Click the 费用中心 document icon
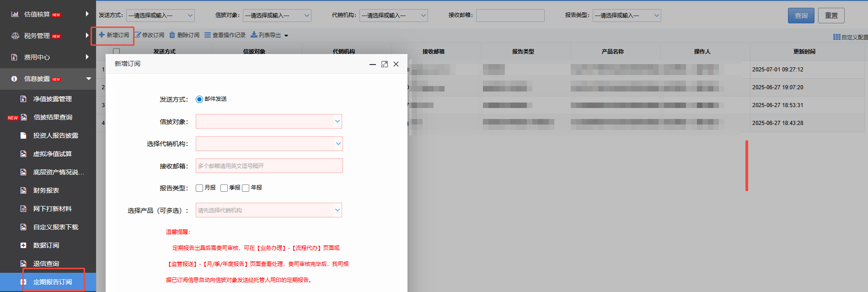The height and width of the screenshot is (292, 868). point(14,57)
